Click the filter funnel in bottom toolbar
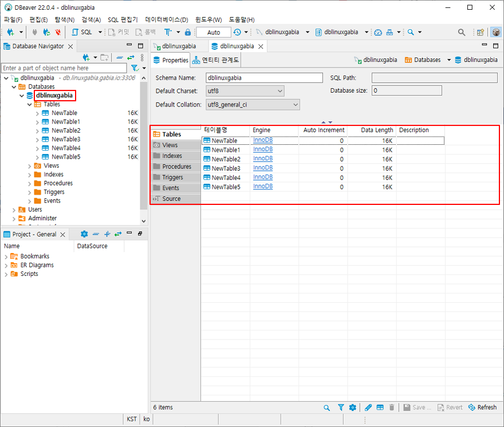The width and height of the screenshot is (504, 427). click(341, 408)
